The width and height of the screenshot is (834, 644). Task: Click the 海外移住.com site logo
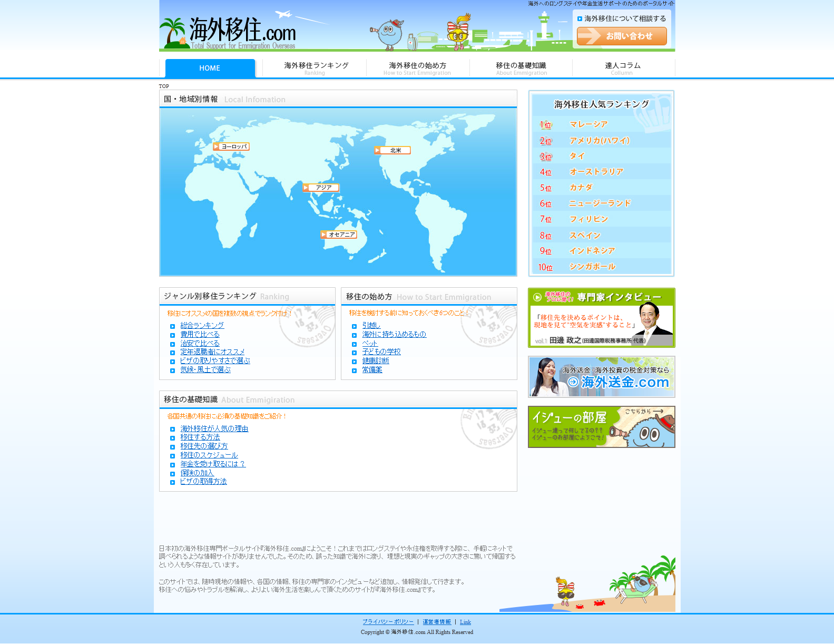228,32
